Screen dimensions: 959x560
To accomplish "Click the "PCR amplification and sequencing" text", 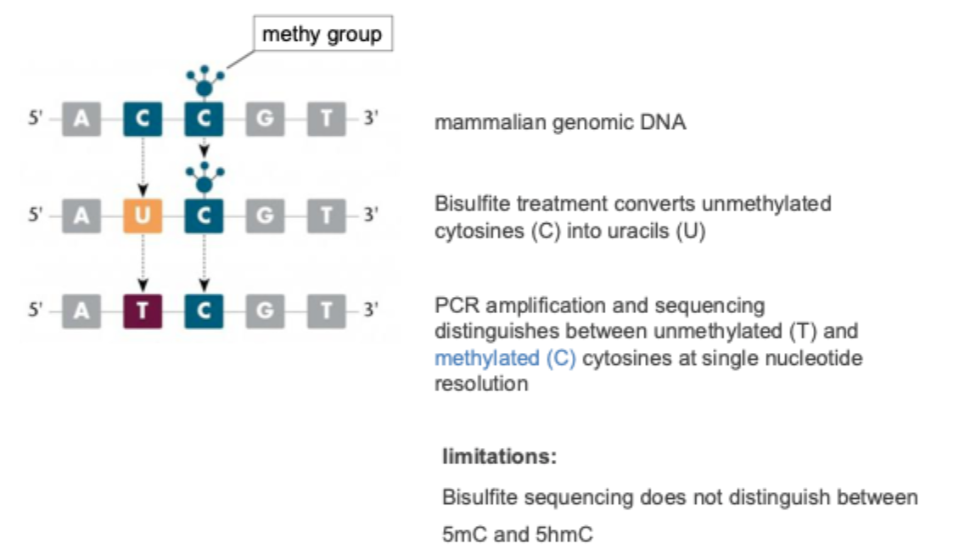I will coord(599,305).
